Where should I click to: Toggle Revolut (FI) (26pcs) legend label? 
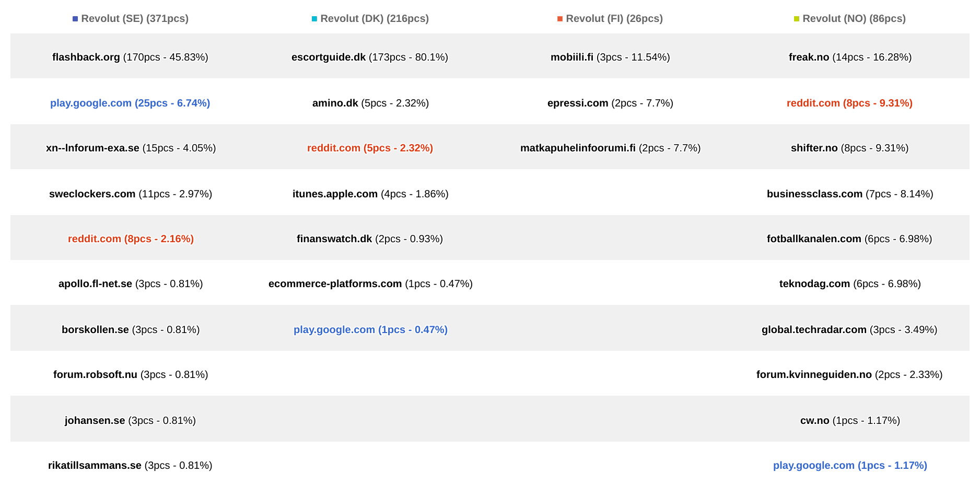coord(614,19)
